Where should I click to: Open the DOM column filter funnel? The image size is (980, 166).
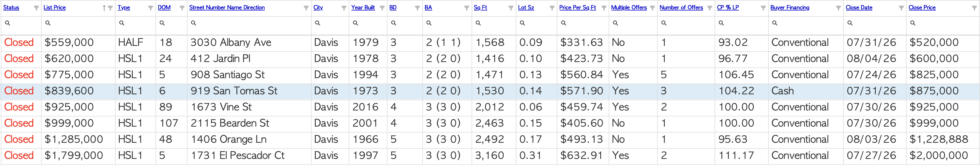pos(182,8)
